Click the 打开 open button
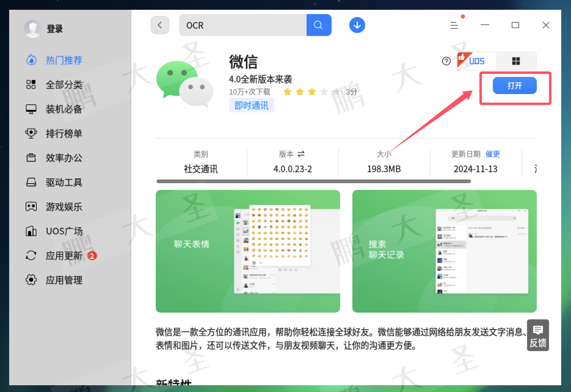 click(x=515, y=85)
